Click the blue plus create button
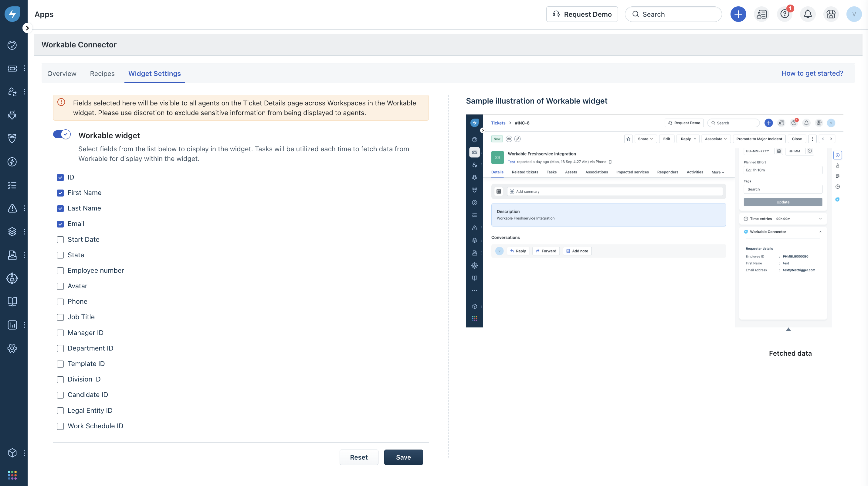 point(738,14)
